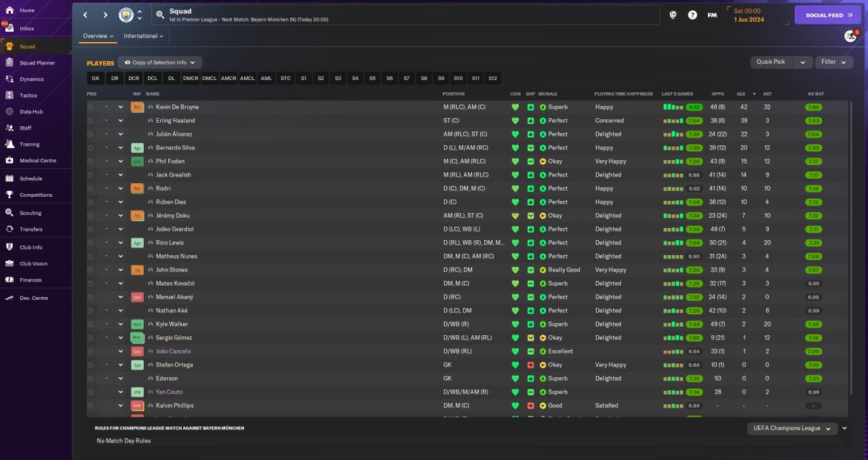Toggle pick circle for Kevin De Bruyne
This screenshot has height=460, width=868.
click(x=91, y=107)
